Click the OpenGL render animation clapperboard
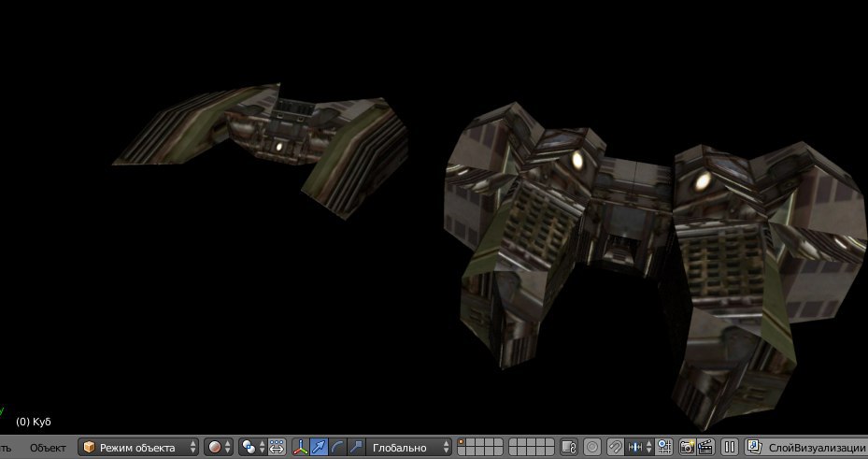 coord(705,447)
